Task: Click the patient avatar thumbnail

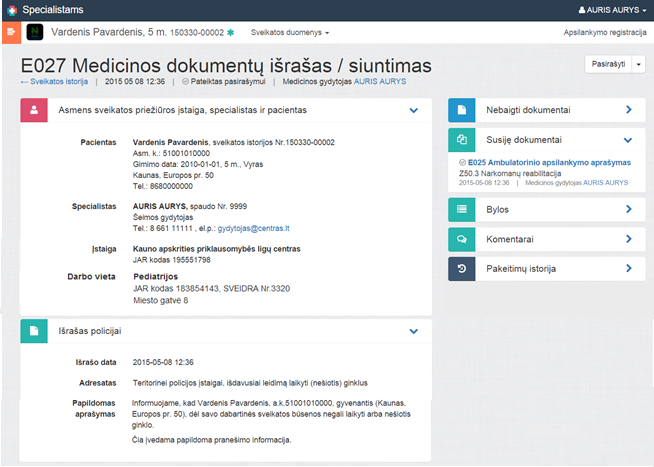Action: 35,33
